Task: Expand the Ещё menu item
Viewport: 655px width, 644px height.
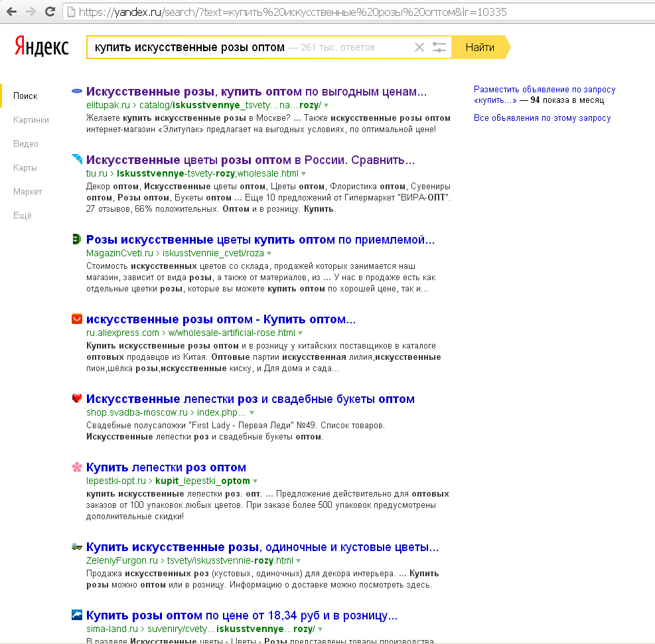Action: click(23, 216)
